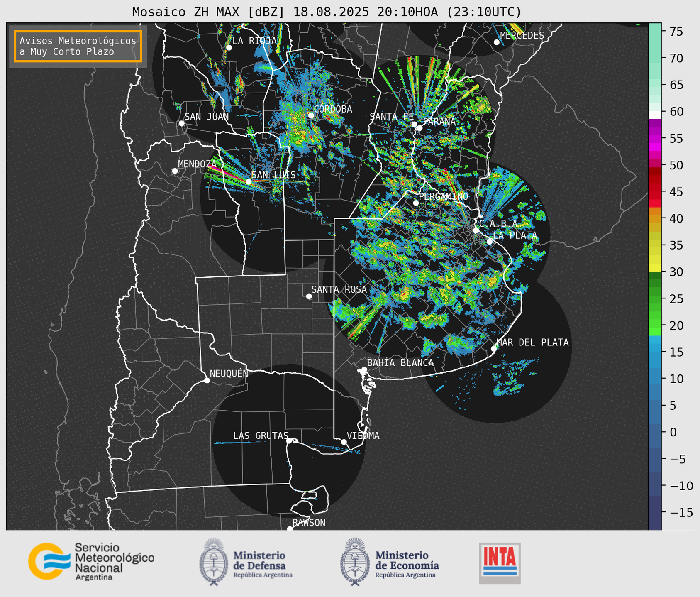This screenshot has width=700, height=597.
Task: Click the C.A.B.A. city marker dot
Action: [476, 230]
